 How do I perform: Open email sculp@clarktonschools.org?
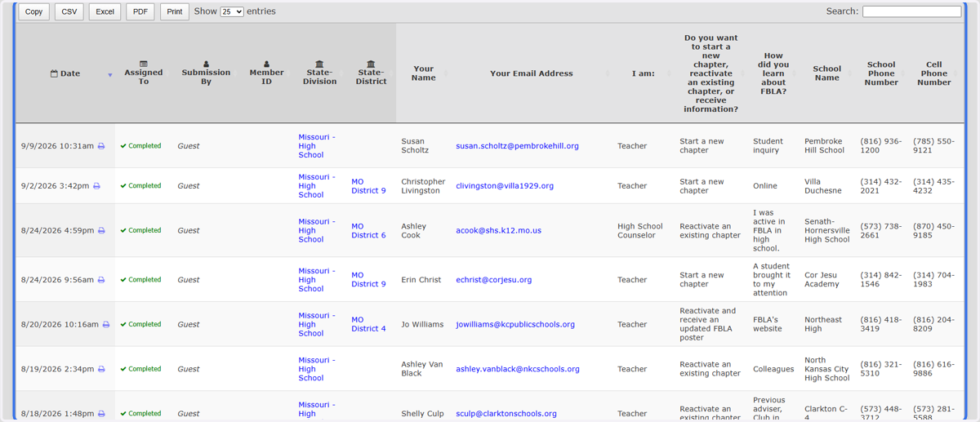(506, 414)
